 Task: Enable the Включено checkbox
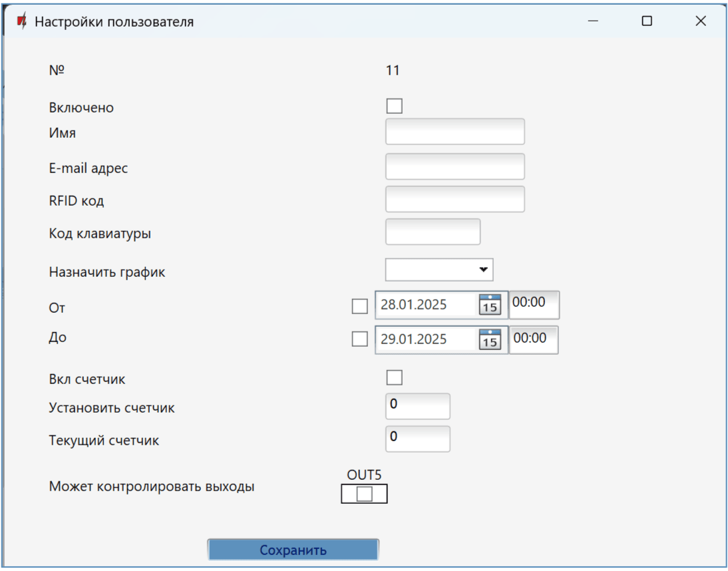coord(394,106)
